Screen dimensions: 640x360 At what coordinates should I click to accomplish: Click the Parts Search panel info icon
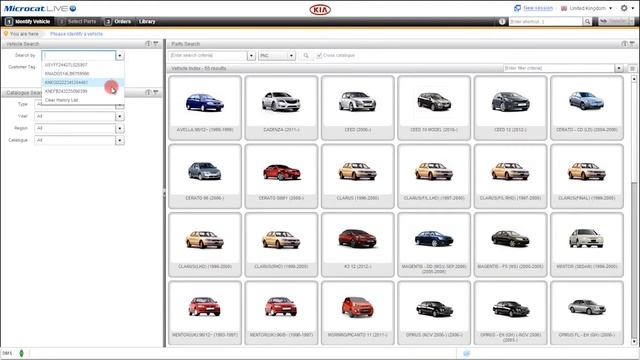click(624, 44)
